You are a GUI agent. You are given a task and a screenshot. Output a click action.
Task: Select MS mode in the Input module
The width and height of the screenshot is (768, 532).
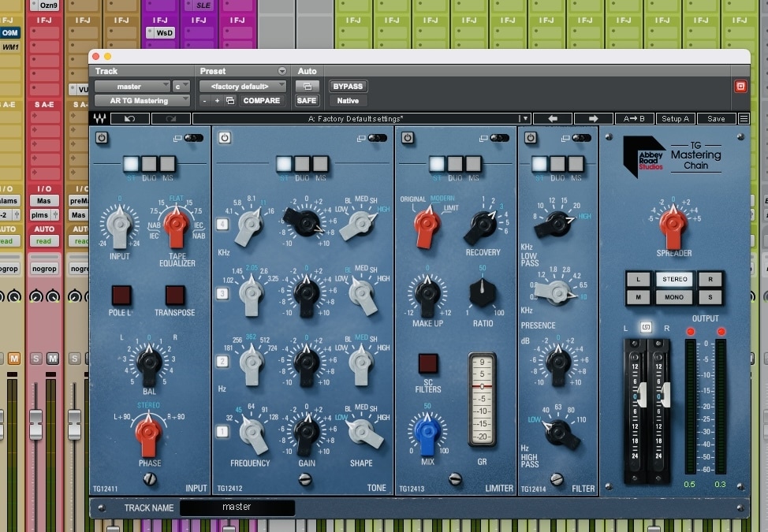(x=167, y=164)
